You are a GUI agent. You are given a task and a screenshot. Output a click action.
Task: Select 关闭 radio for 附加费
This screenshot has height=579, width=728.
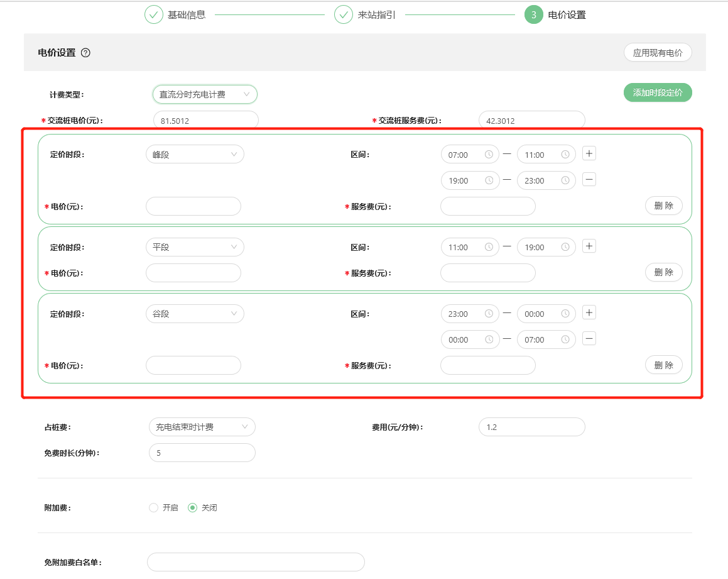(193, 507)
